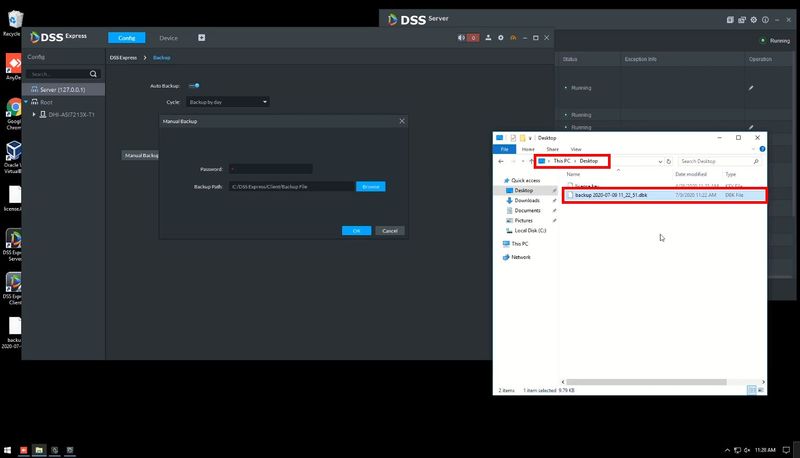Open the Cycle dropdown (Backup by day)
The image size is (800, 458).
[x=228, y=102]
